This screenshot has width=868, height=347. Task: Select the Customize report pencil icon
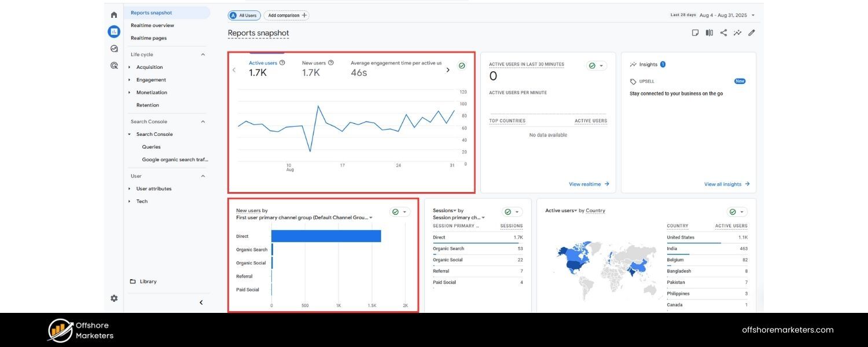click(751, 32)
